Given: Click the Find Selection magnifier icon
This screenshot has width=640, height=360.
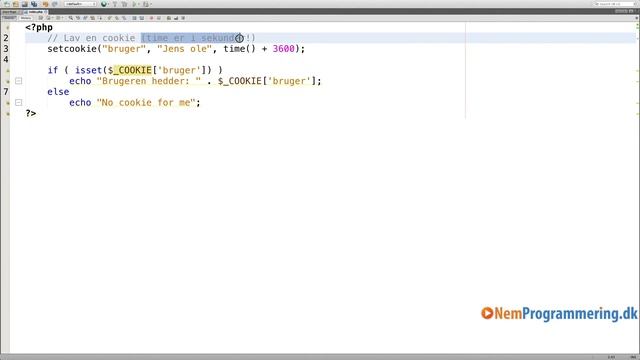Looking at the screenshot, I should (x=71, y=18).
